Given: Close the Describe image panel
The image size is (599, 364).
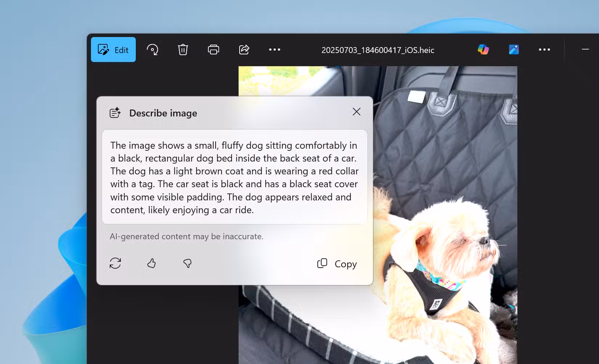Looking at the screenshot, I should [356, 112].
